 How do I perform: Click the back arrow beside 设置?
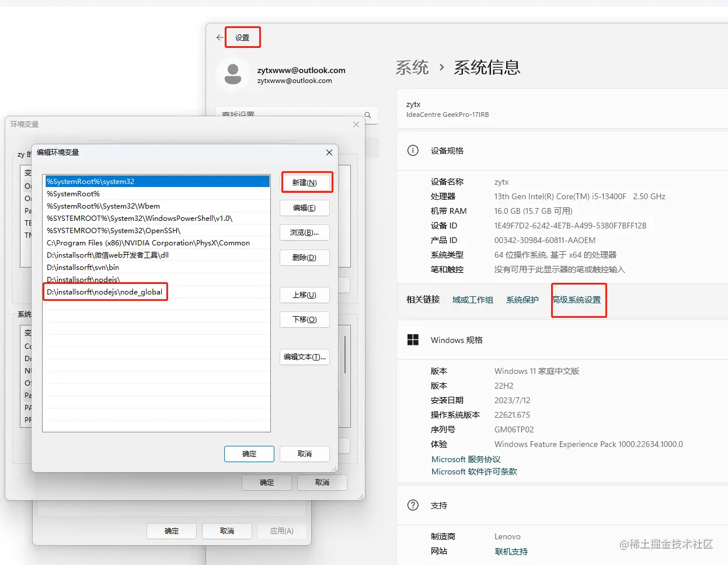[219, 37]
